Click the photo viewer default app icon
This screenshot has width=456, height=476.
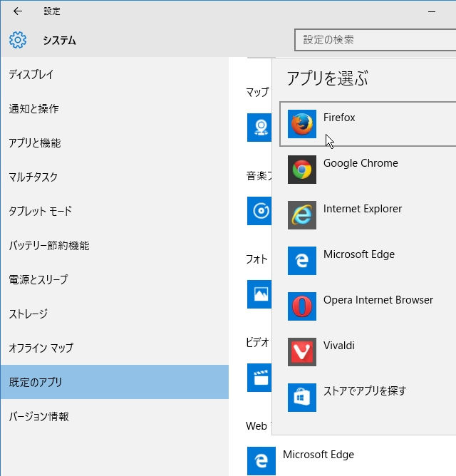click(259, 294)
